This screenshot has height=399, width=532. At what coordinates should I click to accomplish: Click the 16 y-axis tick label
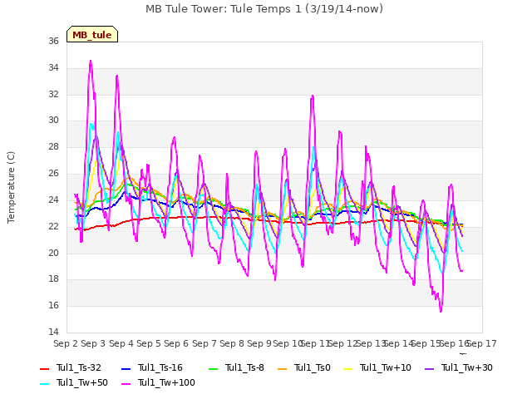click(53, 305)
